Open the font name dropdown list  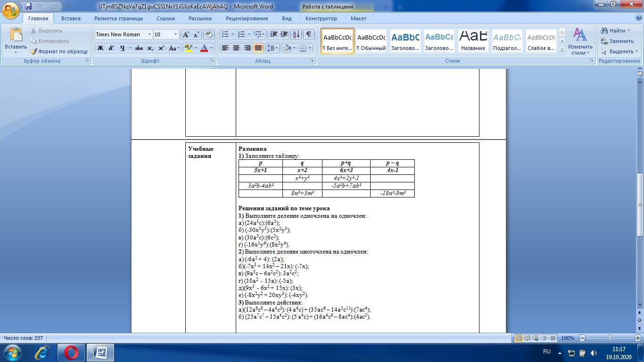(x=149, y=34)
